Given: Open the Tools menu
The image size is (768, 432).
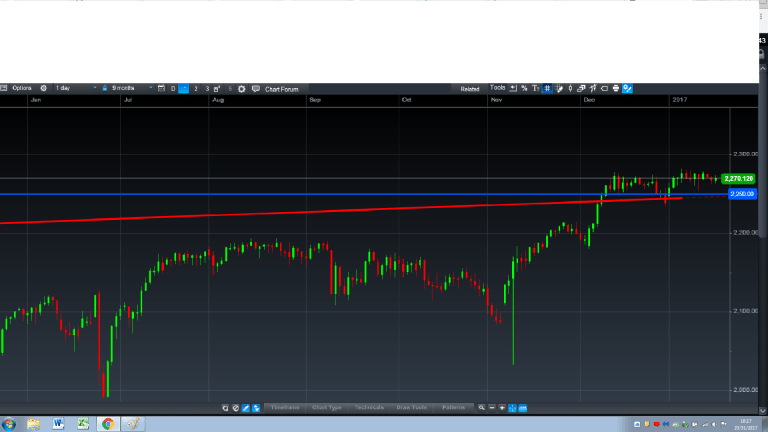Looking at the screenshot, I should click(497, 88).
